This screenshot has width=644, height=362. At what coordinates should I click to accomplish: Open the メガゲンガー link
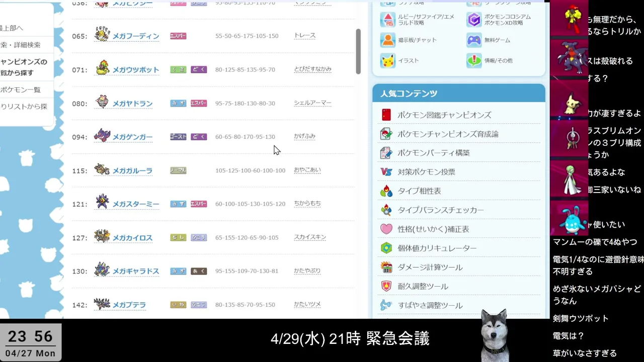pyautogui.click(x=132, y=137)
